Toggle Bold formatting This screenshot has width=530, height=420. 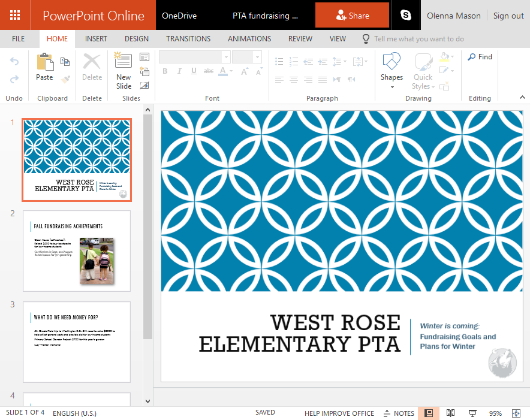[165, 71]
